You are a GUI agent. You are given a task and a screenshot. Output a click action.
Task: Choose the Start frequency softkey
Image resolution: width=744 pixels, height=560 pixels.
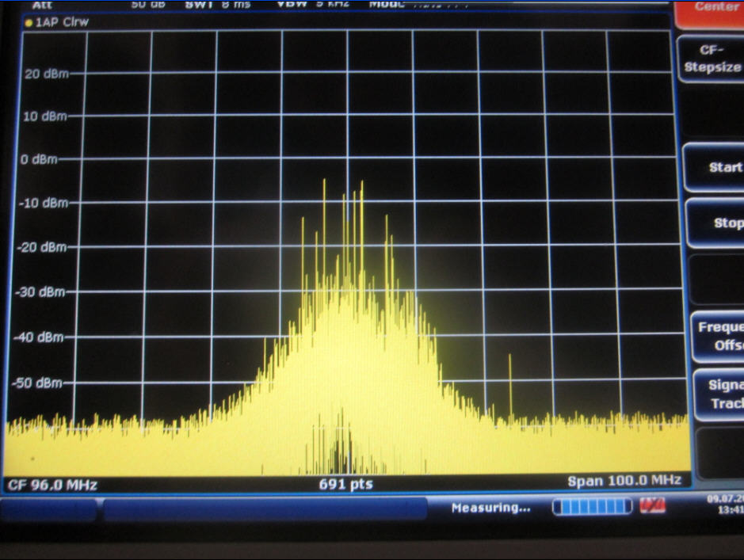tap(715, 167)
